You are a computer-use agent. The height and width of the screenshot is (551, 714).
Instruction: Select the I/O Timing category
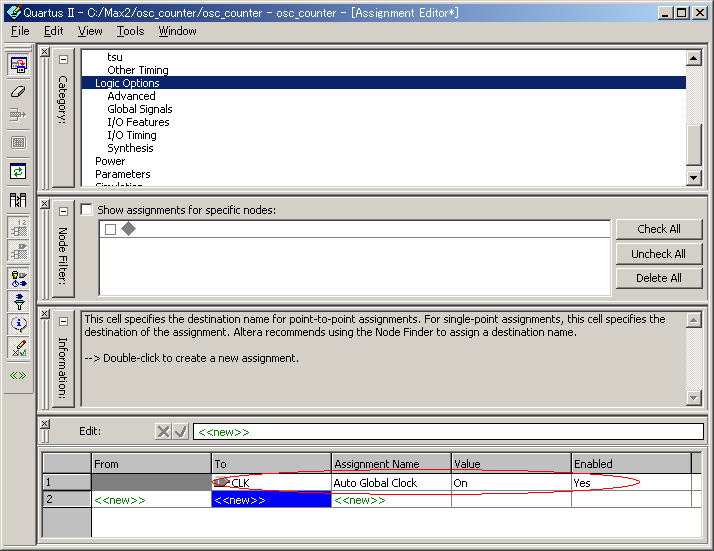(132, 135)
